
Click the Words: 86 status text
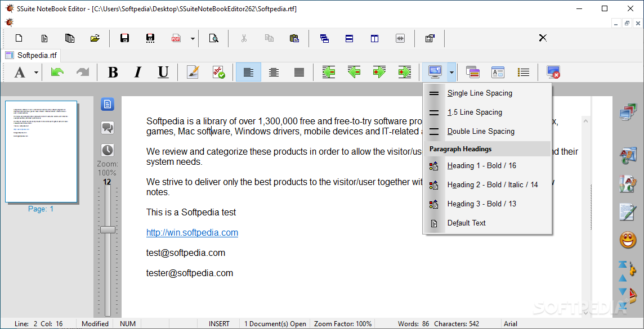pos(413,324)
